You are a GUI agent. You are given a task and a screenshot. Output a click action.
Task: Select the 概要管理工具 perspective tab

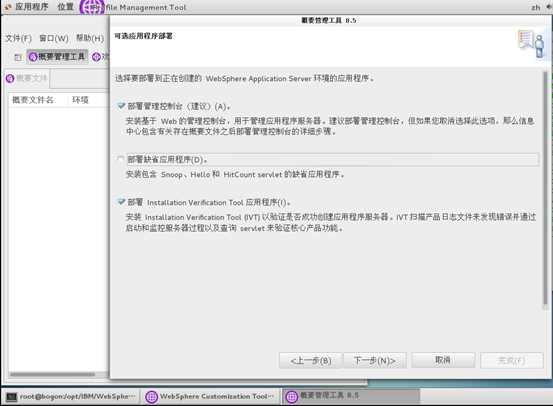point(57,57)
